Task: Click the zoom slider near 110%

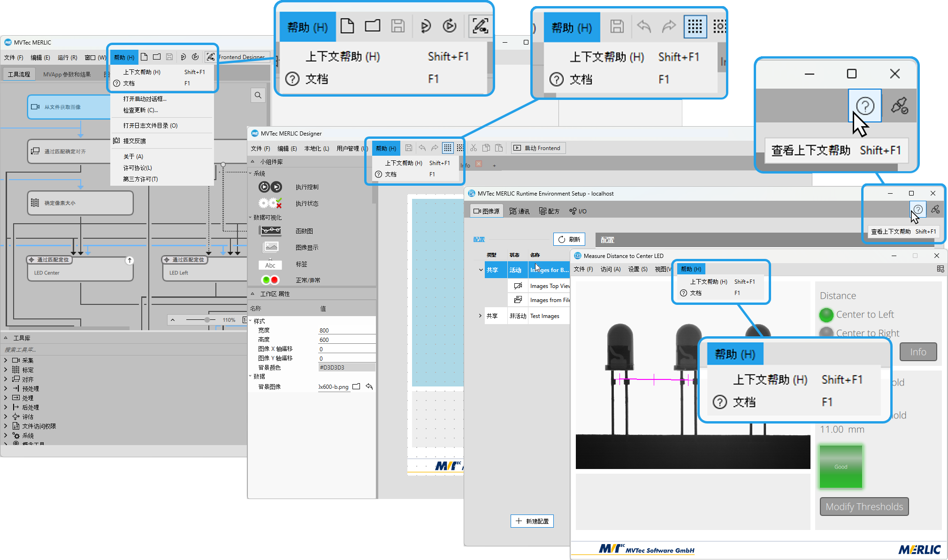Action: tap(207, 320)
